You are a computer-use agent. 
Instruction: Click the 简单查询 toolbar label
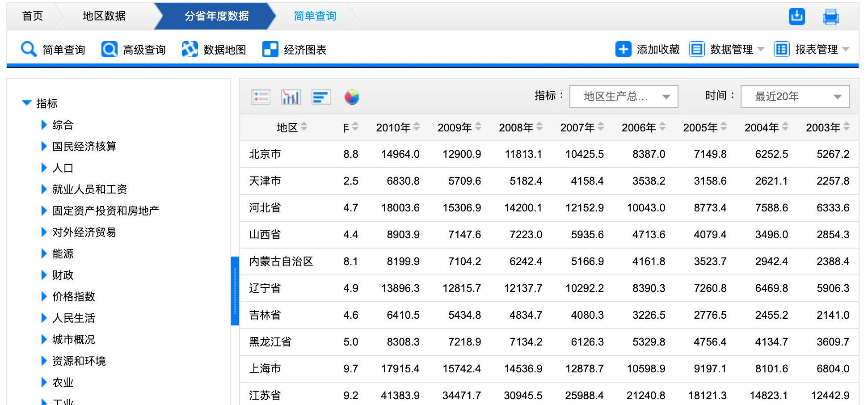[64, 50]
